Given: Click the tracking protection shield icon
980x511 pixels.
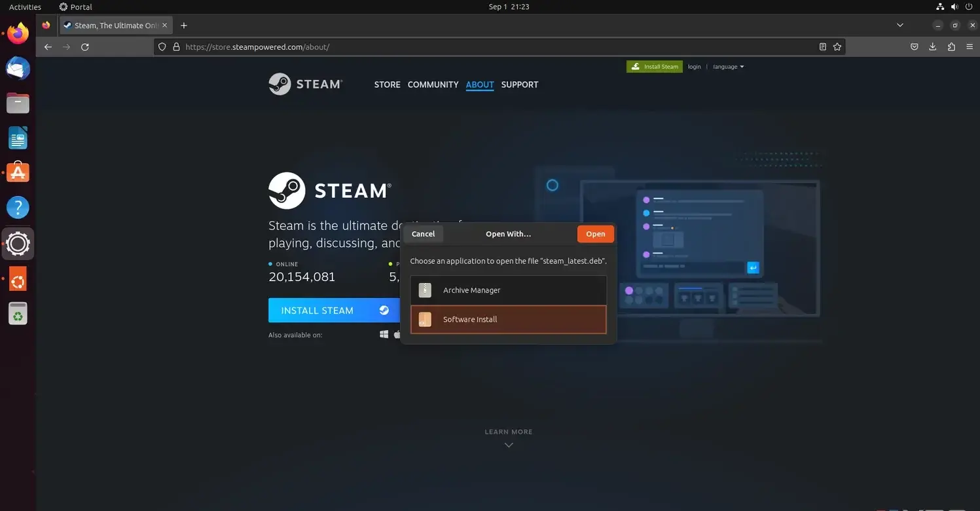Looking at the screenshot, I should pyautogui.click(x=163, y=47).
